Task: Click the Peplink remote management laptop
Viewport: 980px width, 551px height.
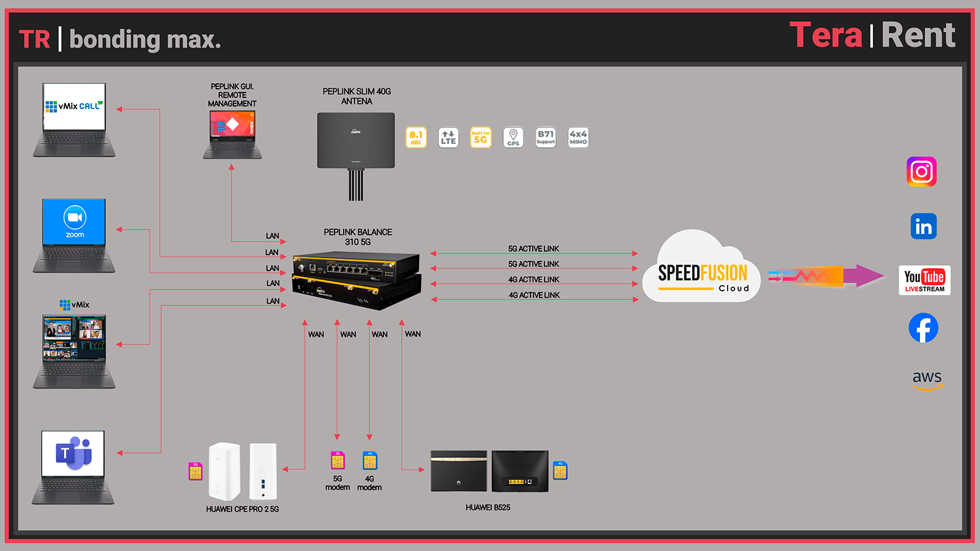Action: point(232,135)
